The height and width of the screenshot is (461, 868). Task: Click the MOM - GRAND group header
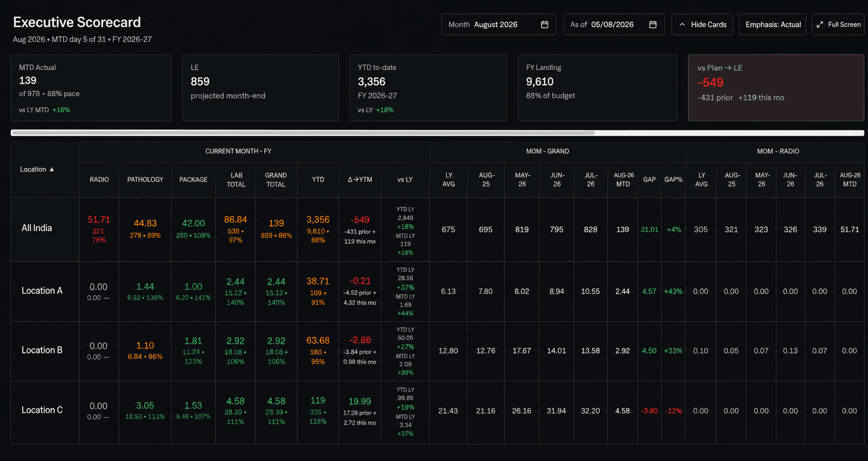coord(547,151)
